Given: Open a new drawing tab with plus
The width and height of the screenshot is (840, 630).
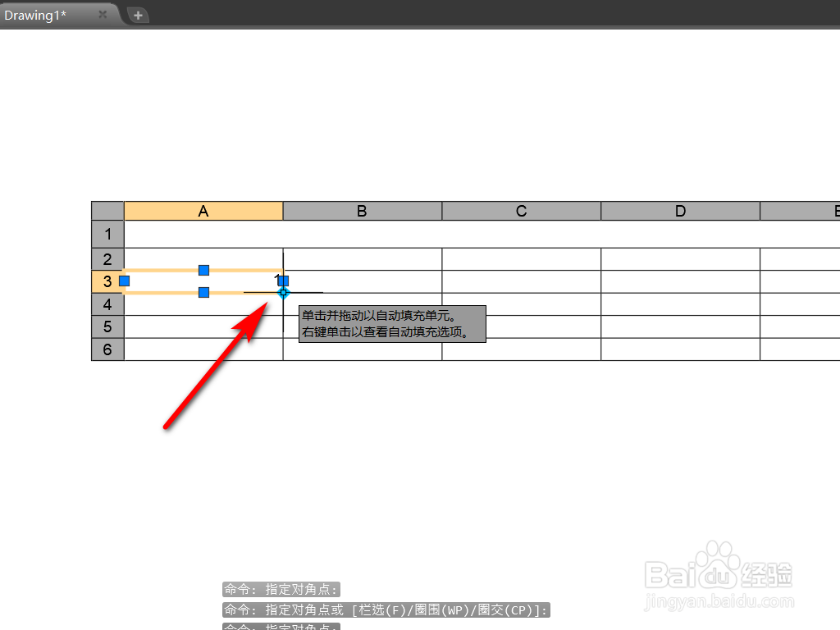Looking at the screenshot, I should [138, 16].
